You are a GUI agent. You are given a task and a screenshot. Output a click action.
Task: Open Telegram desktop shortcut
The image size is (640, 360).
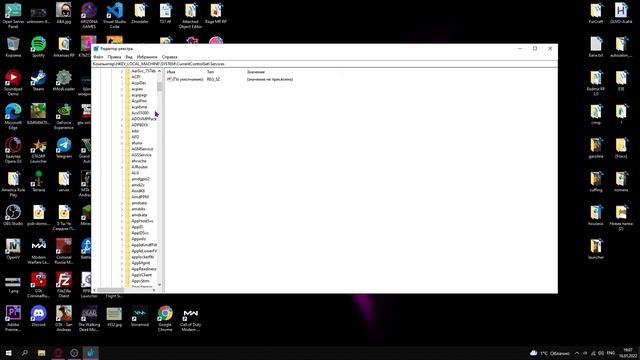click(64, 148)
